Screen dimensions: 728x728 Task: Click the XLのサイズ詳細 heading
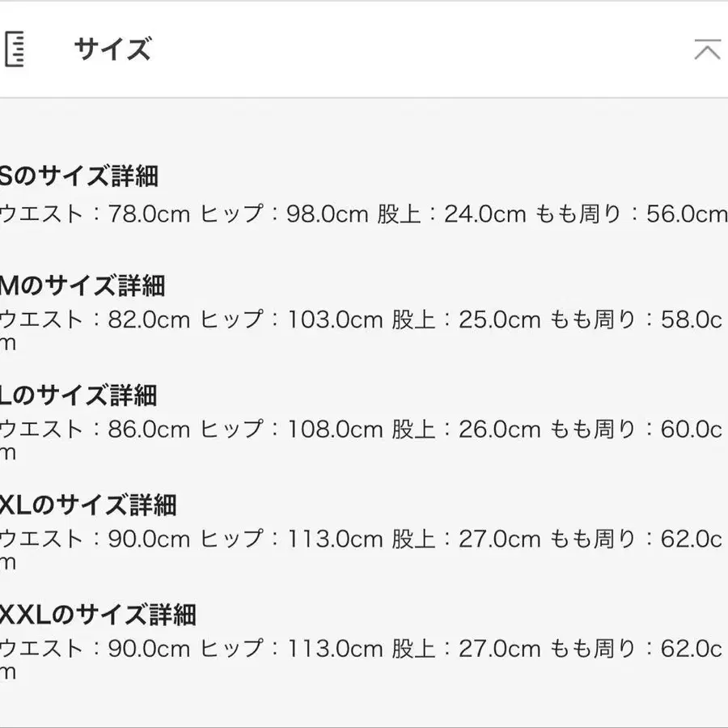(89, 506)
